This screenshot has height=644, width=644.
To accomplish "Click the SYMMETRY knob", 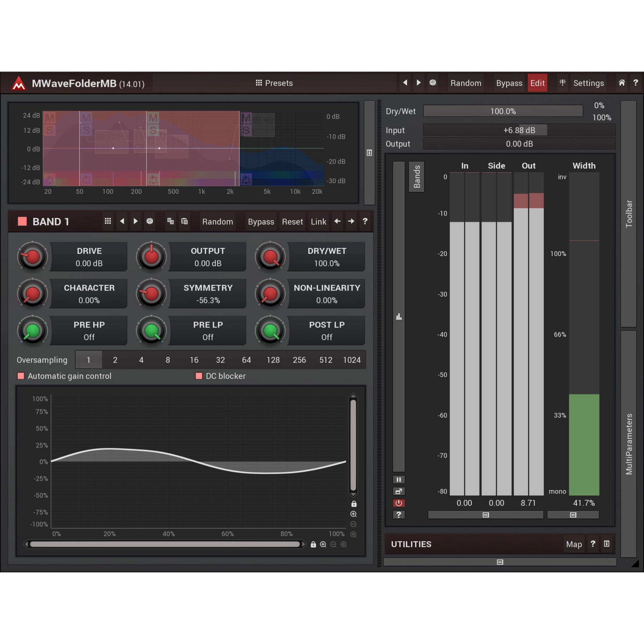I will (151, 294).
